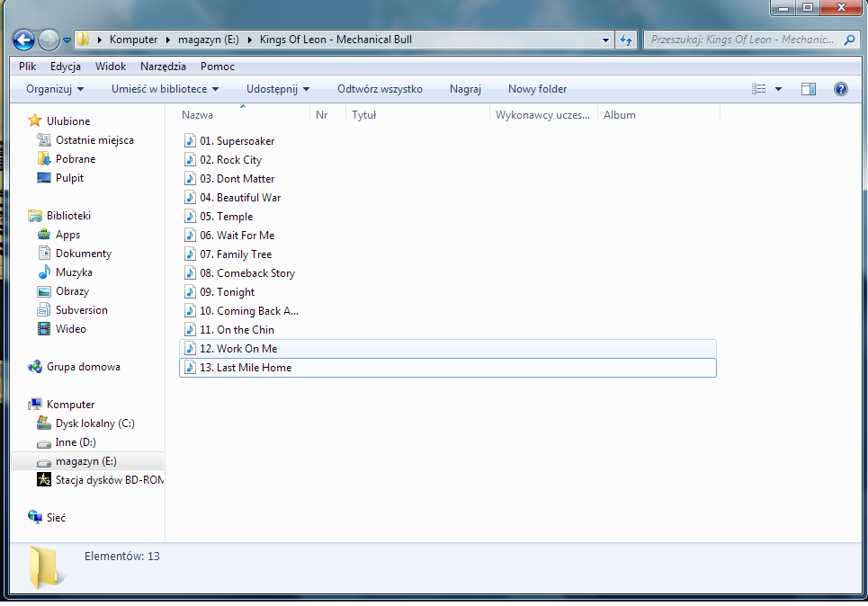
Task: Click the search magnifier icon
Action: pos(849,40)
